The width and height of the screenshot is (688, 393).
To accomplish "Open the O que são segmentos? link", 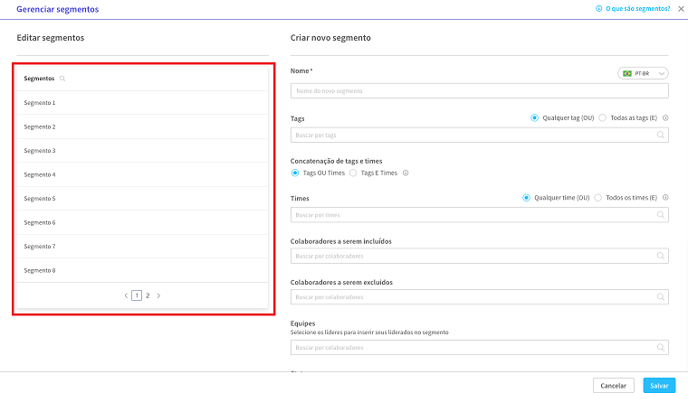I will pyautogui.click(x=638, y=9).
